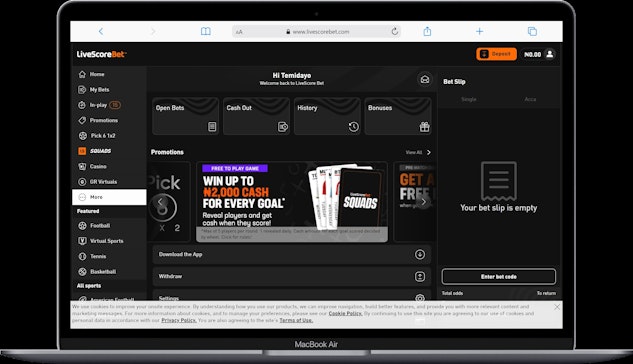
Task: Show next promotion banner arrow
Action: (x=423, y=202)
